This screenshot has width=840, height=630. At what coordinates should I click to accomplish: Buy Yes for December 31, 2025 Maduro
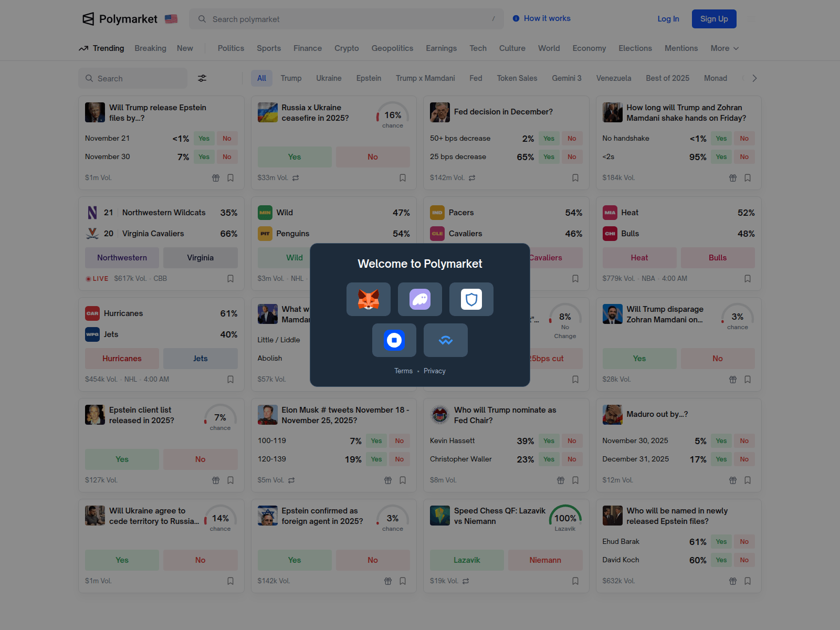click(721, 459)
